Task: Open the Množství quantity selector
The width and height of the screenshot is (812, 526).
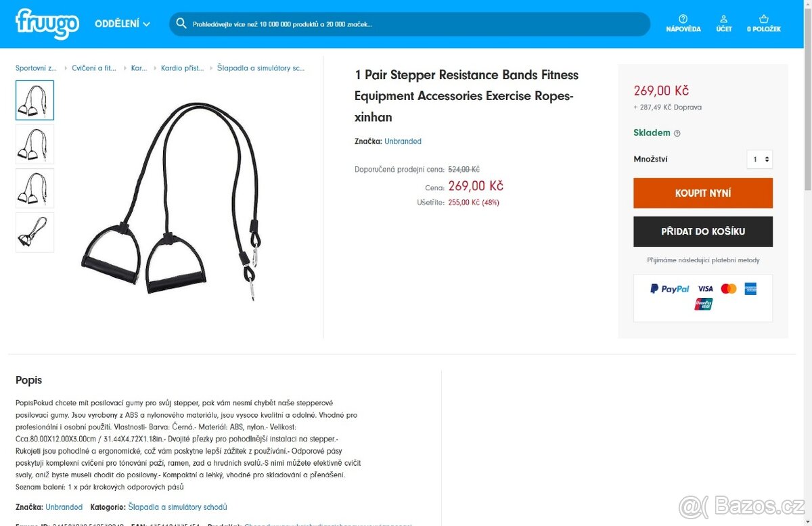Action: [760, 160]
